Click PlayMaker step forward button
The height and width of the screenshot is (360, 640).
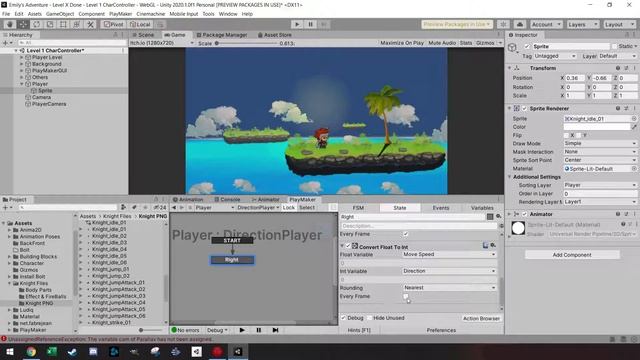(276, 330)
